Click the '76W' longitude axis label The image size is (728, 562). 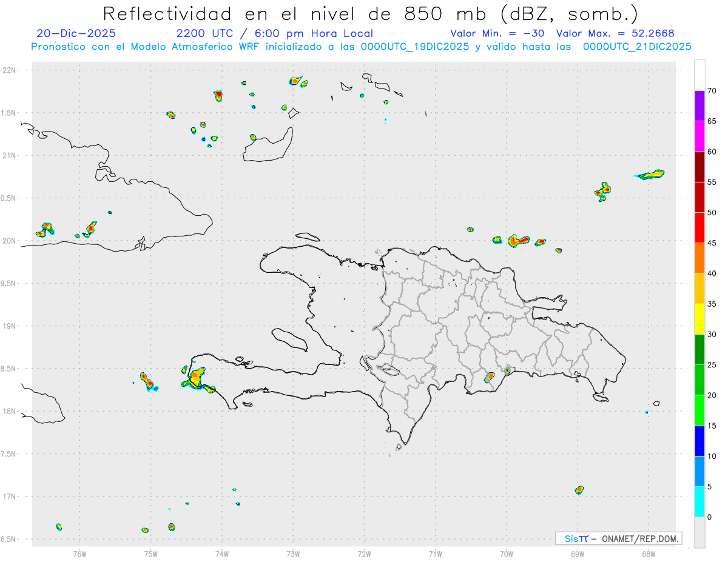[79, 553]
